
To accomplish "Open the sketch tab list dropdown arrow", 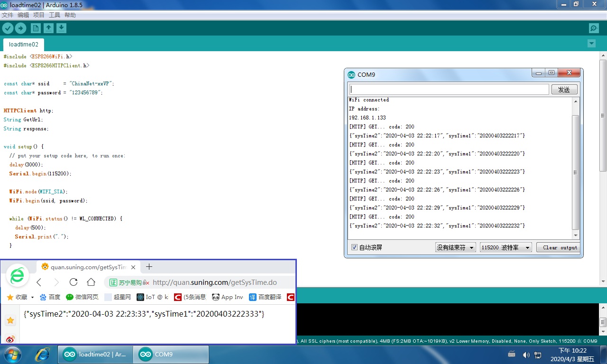I will 591,43.
